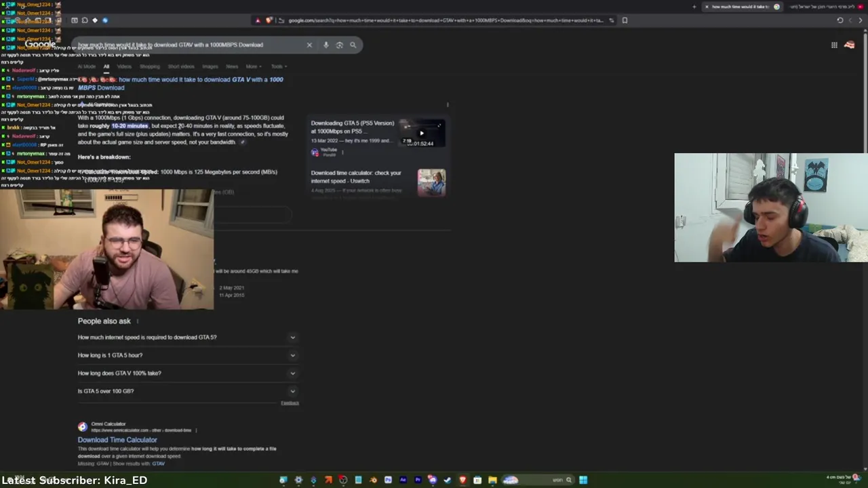This screenshot has height=488, width=868.
Task: Click the Google logo
Action: point(41,45)
